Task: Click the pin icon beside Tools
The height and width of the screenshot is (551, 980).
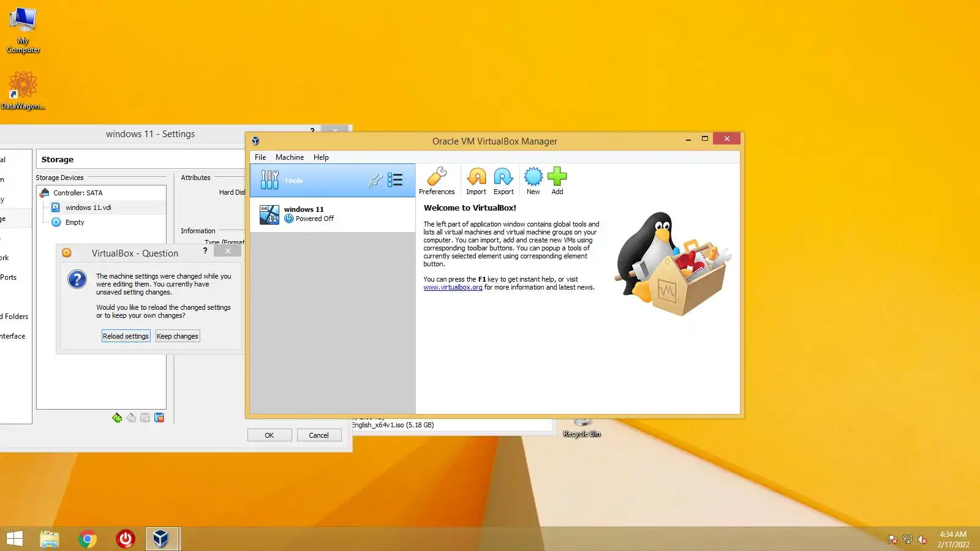Action: pos(375,180)
